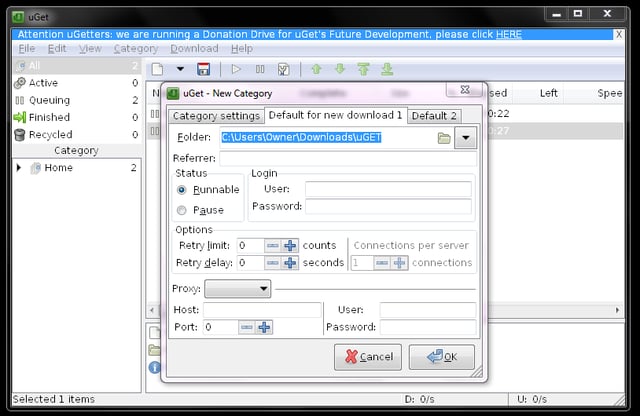
Task: Click the Cancel button
Action: click(x=368, y=357)
